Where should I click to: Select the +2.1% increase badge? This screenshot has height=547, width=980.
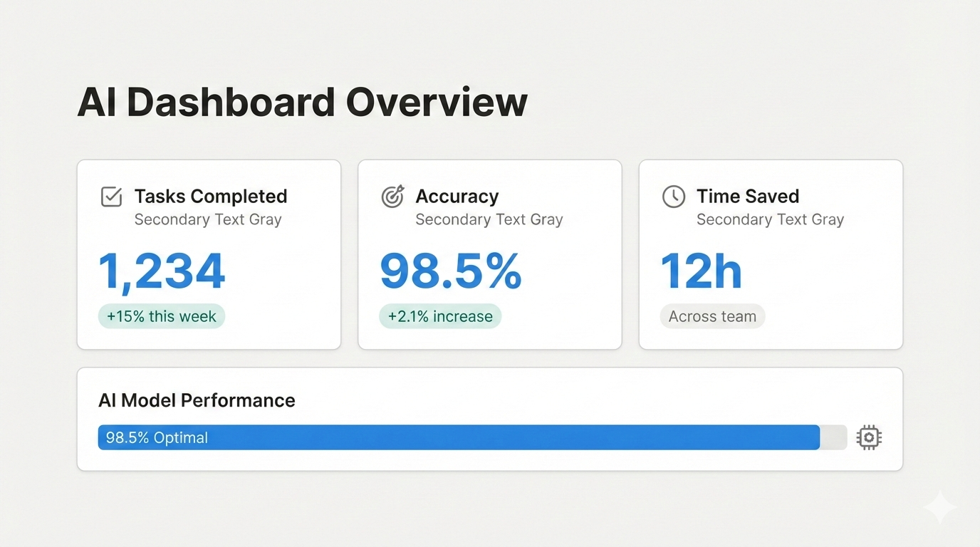pos(440,316)
